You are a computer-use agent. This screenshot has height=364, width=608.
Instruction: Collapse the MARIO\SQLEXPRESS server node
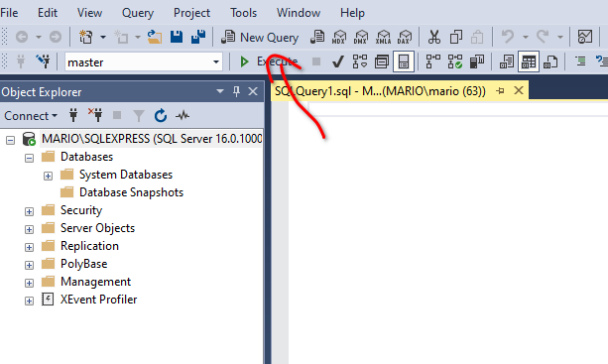11,140
